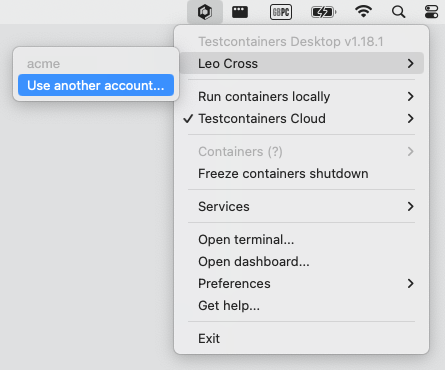
Task: Open the dark window icon in menu bar
Action: (240, 12)
